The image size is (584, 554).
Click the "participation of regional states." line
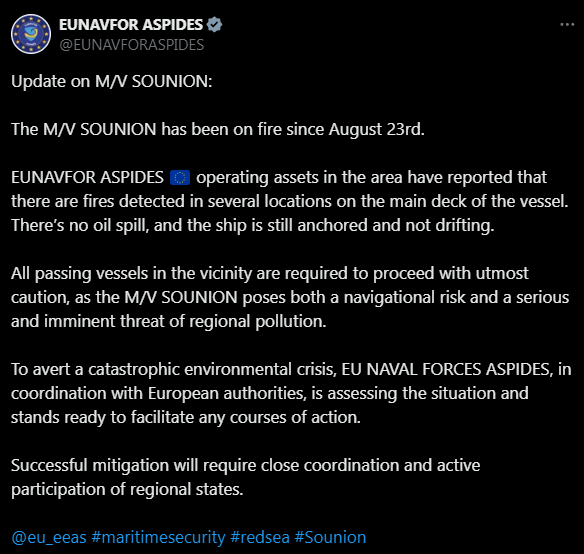tap(127, 490)
